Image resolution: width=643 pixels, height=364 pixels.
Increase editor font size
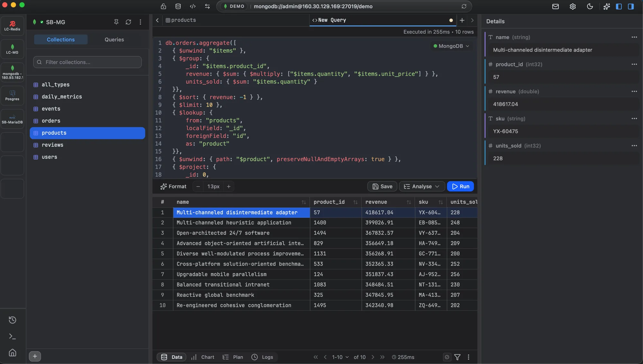(229, 186)
